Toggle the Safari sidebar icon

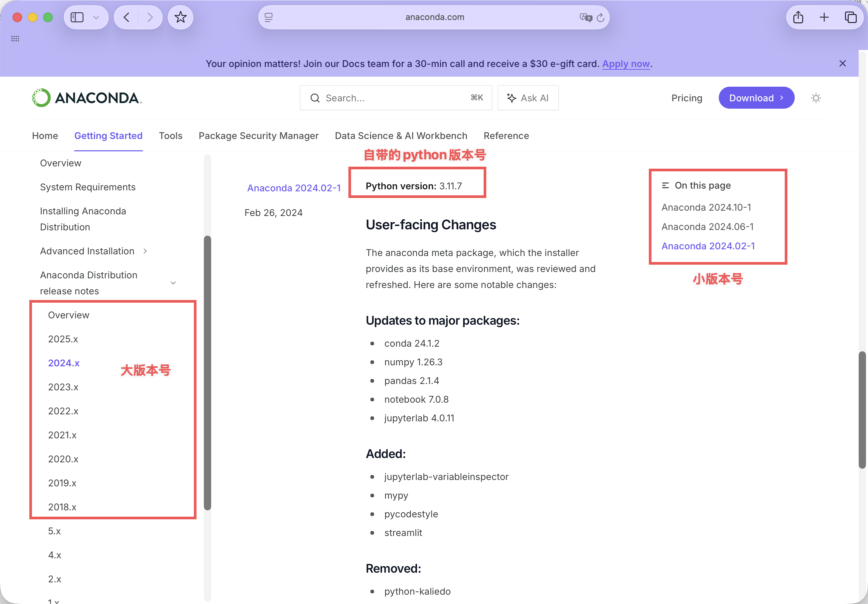[77, 17]
